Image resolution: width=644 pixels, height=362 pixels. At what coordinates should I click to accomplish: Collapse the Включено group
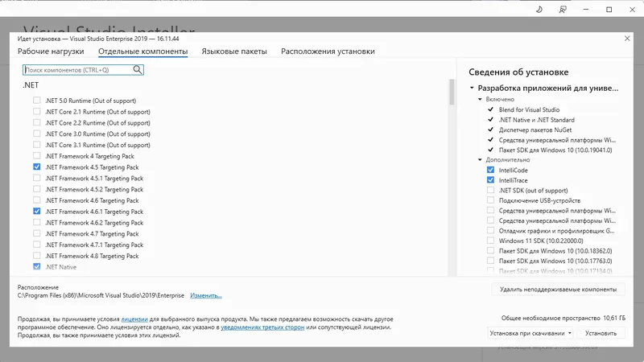point(480,99)
